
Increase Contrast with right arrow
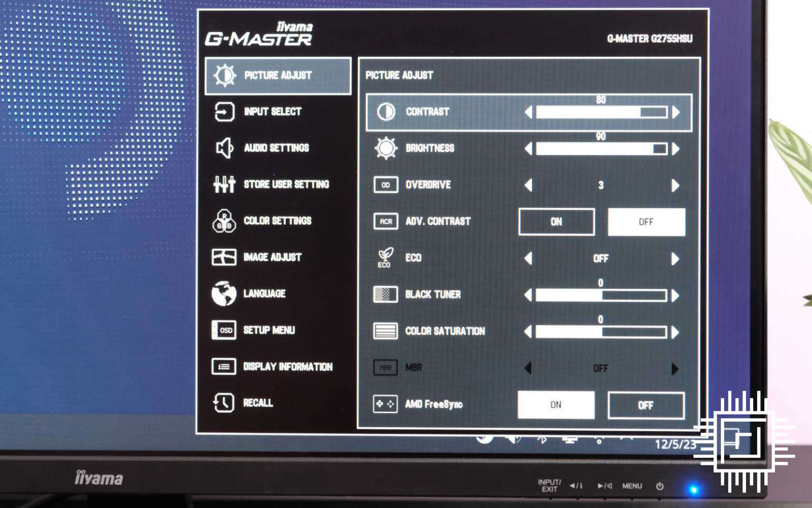(675, 112)
